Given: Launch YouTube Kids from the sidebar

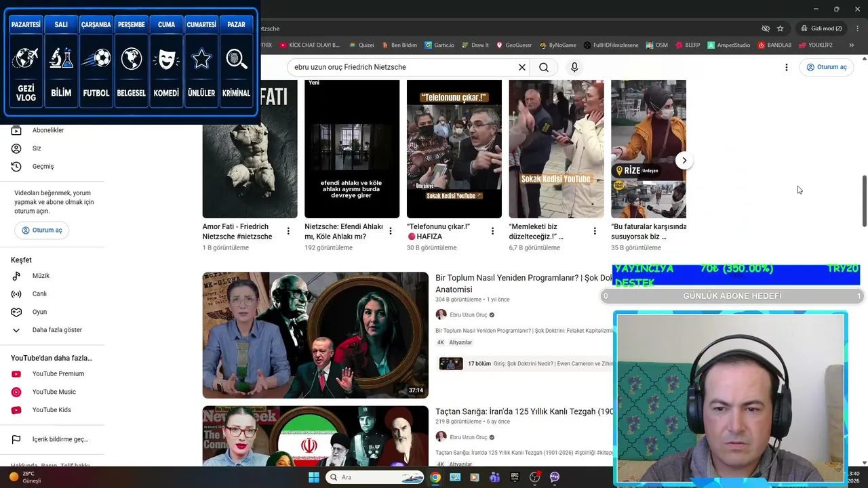Looking at the screenshot, I should coord(51,410).
